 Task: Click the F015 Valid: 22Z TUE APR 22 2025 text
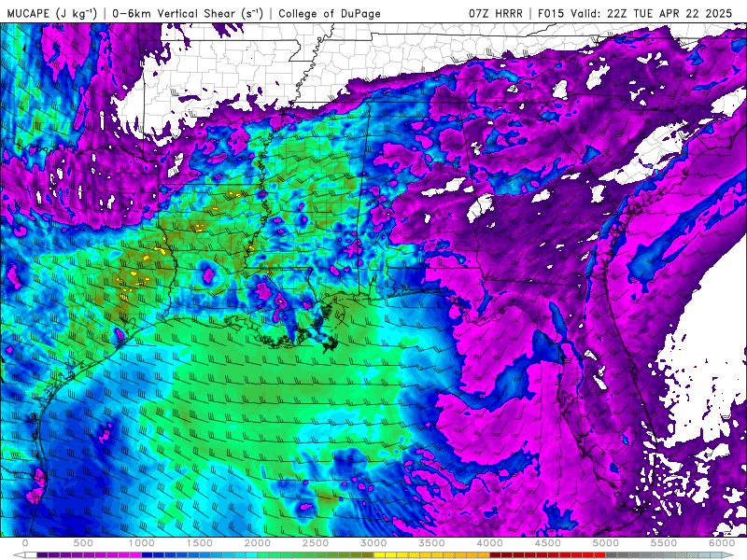click(x=635, y=13)
